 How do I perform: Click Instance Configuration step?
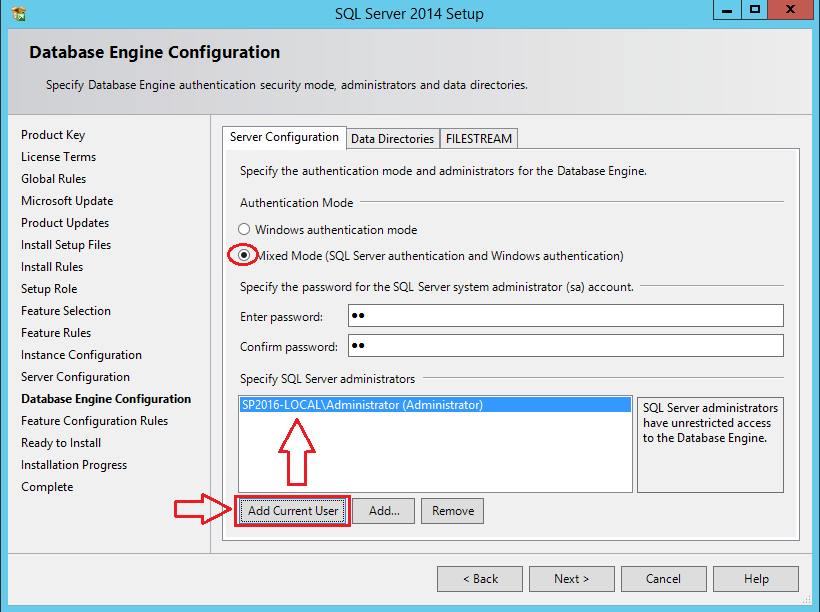pos(81,355)
